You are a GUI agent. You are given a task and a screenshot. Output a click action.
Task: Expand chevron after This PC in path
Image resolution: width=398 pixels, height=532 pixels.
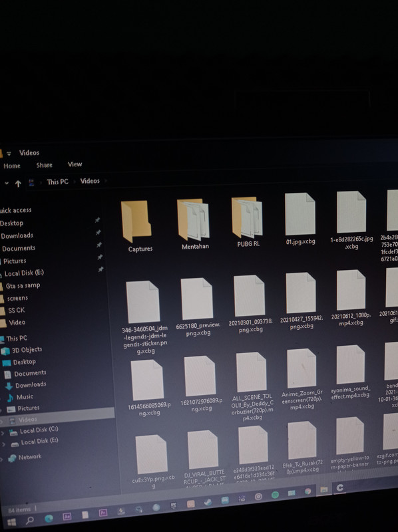(74, 182)
